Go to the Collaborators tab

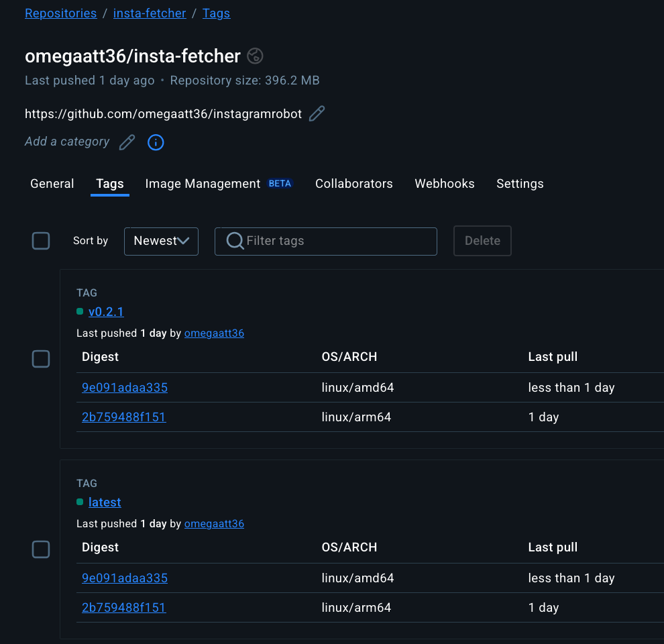coord(354,183)
